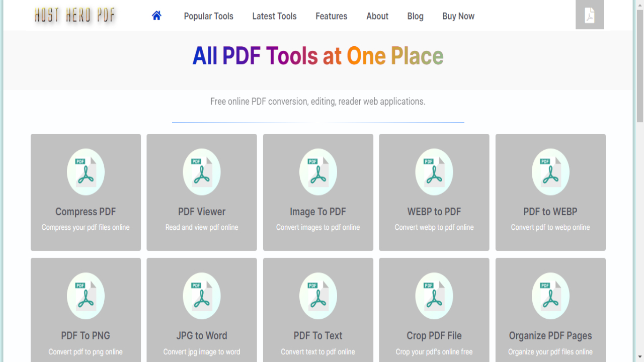The image size is (644, 362).
Task: Click the PDF Viewer tool icon
Action: pos(202,172)
